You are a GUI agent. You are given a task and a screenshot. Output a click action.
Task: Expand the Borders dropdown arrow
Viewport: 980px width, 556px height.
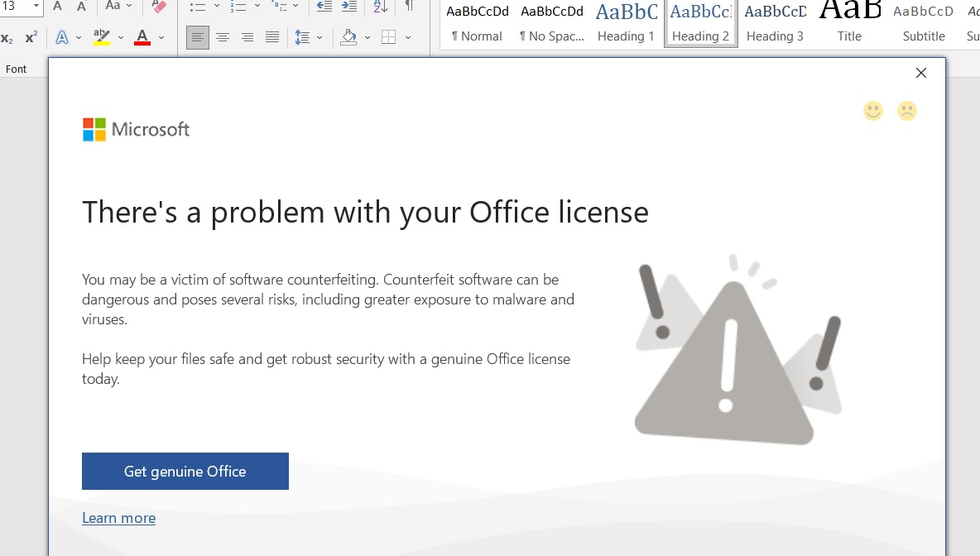[x=408, y=37]
